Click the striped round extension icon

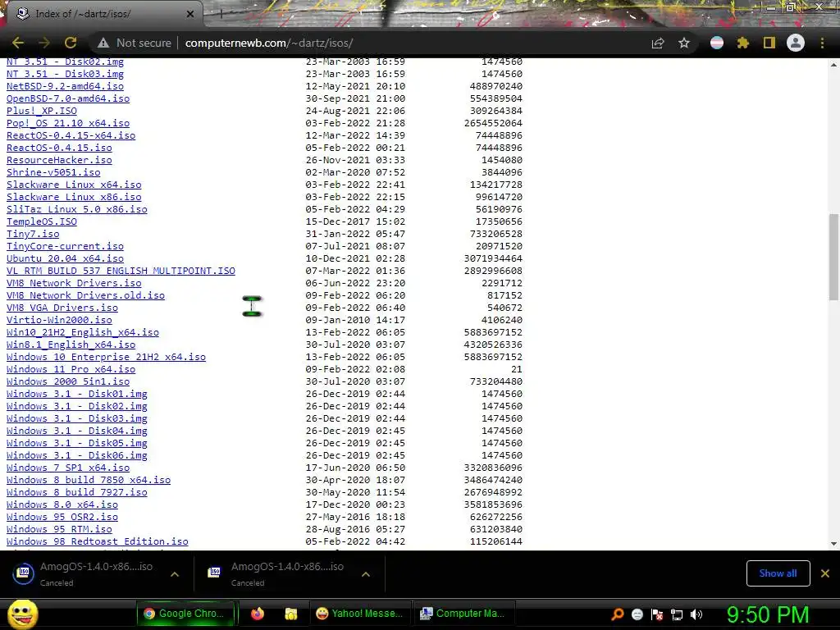click(717, 43)
